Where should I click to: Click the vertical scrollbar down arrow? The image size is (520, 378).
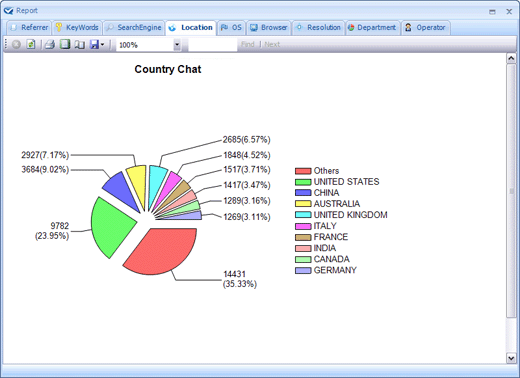511,358
